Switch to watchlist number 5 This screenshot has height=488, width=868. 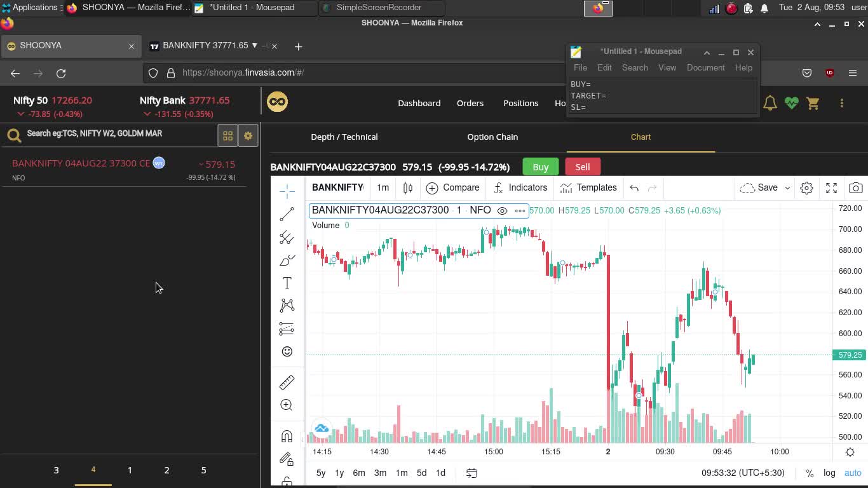203,470
